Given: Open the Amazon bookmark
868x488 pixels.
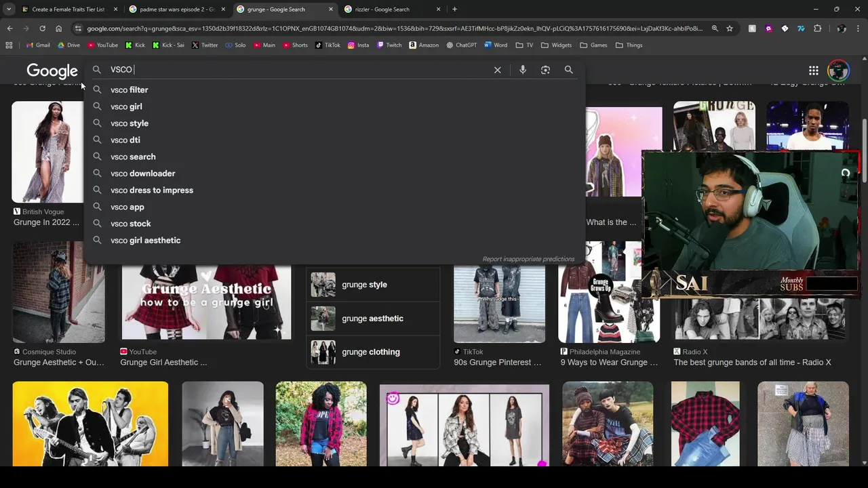Looking at the screenshot, I should pos(423,45).
